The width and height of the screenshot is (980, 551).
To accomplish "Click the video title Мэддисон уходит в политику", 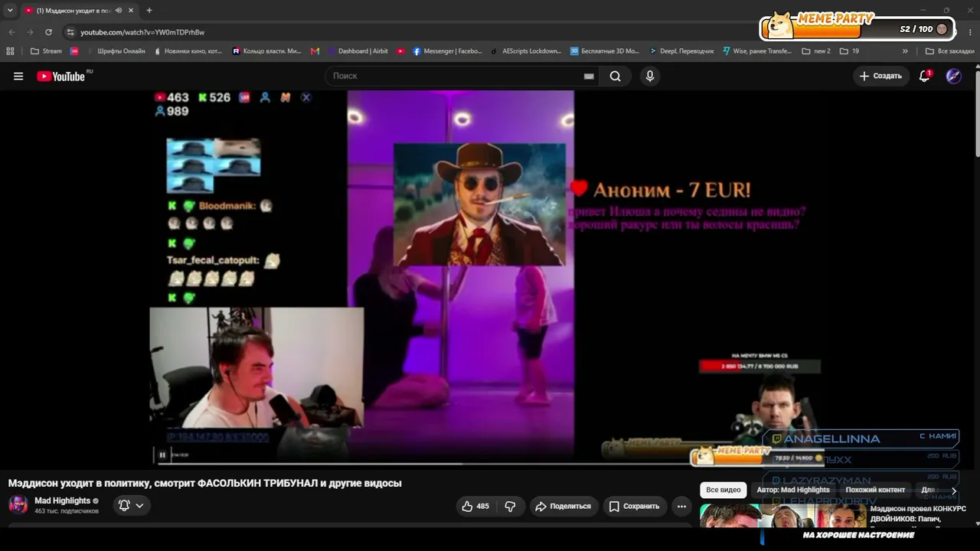I will (204, 483).
